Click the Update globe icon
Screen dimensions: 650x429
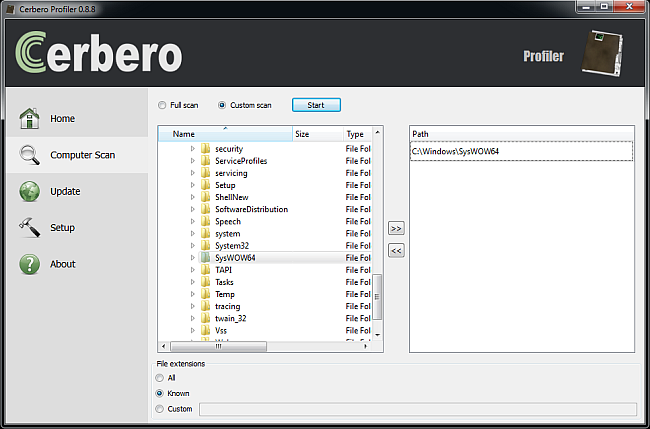[x=29, y=191]
